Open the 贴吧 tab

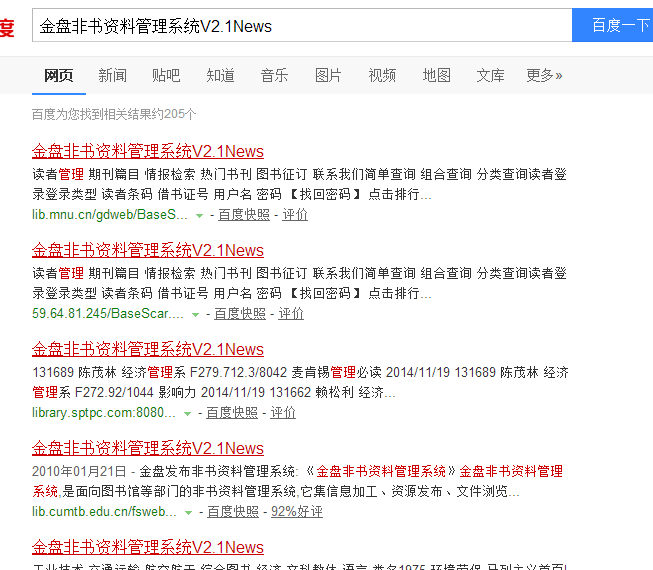point(166,75)
